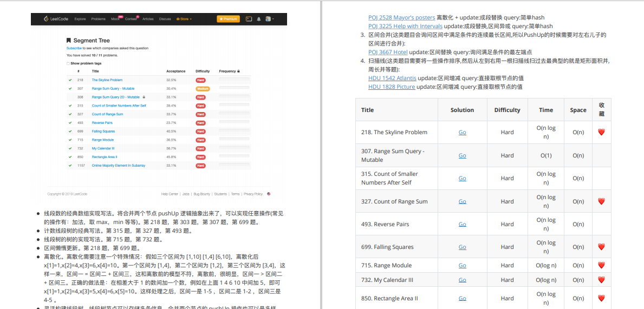Open the Contest menu item
This screenshot has height=309, width=644.
(x=131, y=19)
